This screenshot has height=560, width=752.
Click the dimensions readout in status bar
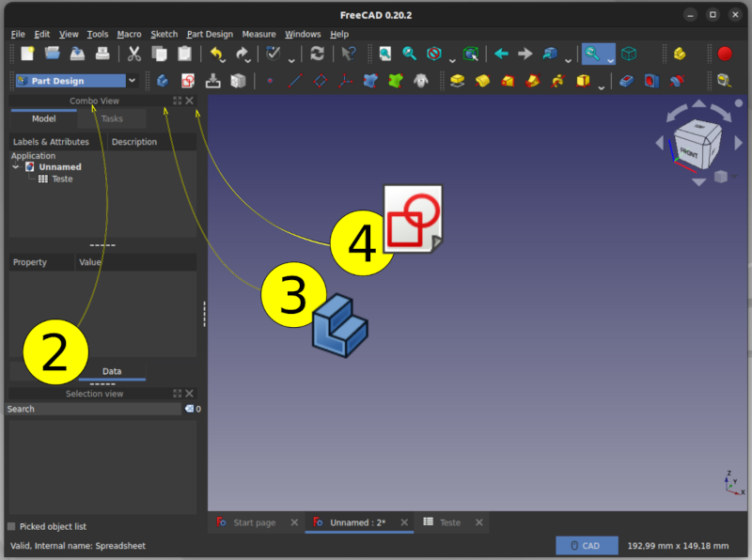coord(678,546)
